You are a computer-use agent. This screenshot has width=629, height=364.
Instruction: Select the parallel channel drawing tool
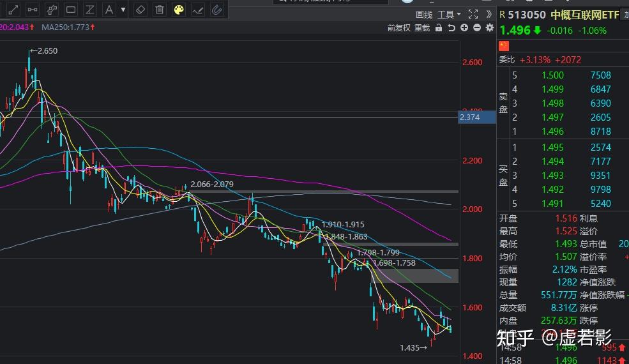[x=52, y=10]
